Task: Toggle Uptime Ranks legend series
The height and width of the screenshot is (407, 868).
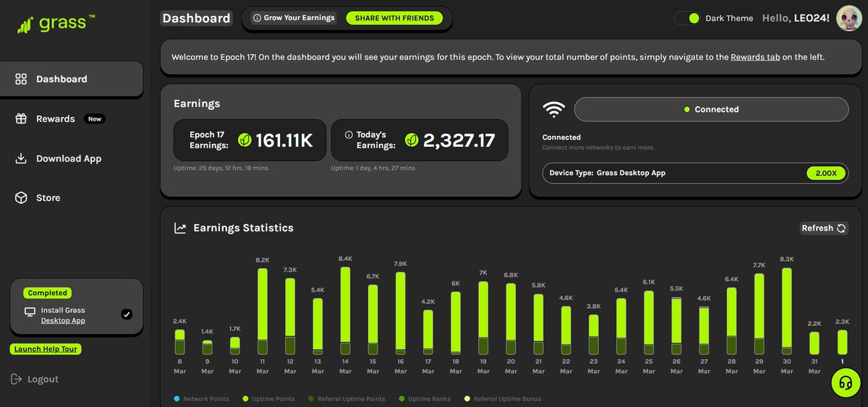Action: (424, 398)
